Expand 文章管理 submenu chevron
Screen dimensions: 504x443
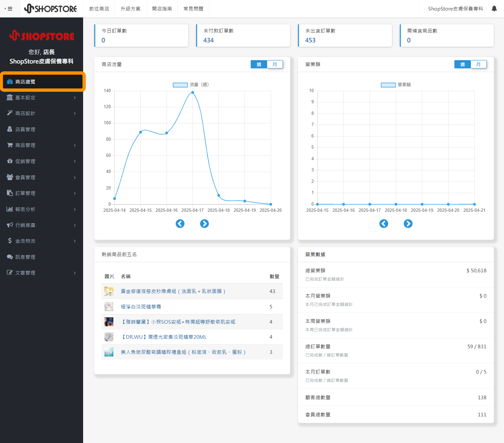(x=75, y=273)
